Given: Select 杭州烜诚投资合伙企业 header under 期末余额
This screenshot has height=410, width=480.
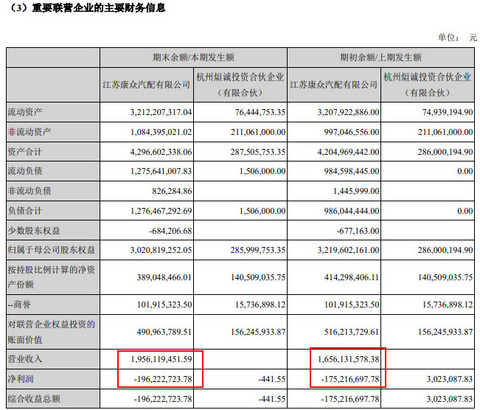Looking at the screenshot, I should pos(240,85).
